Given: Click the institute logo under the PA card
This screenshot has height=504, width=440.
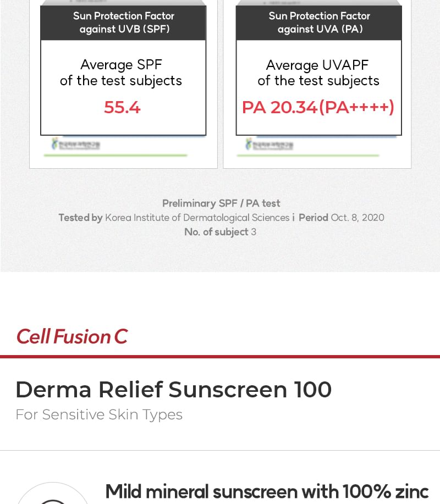Looking at the screenshot, I should pos(269,145).
